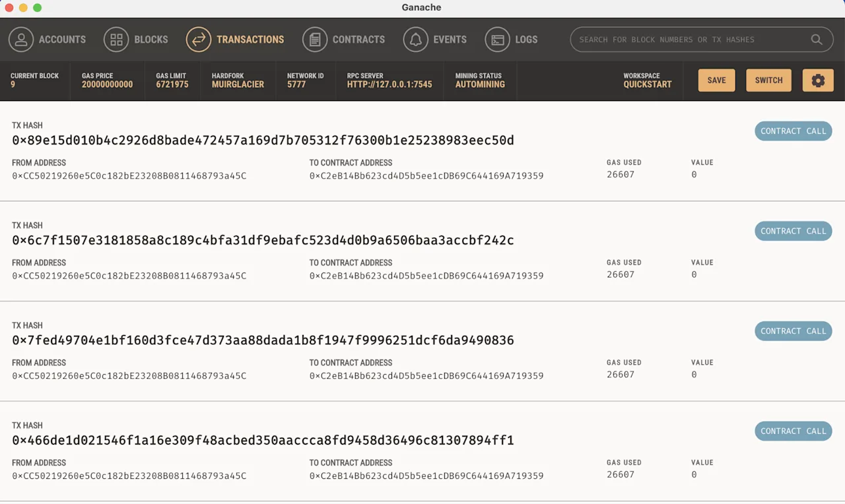Viewport: 845px width, 504px height.
Task: Click the first transaction's to contract address
Action: pyautogui.click(x=426, y=176)
